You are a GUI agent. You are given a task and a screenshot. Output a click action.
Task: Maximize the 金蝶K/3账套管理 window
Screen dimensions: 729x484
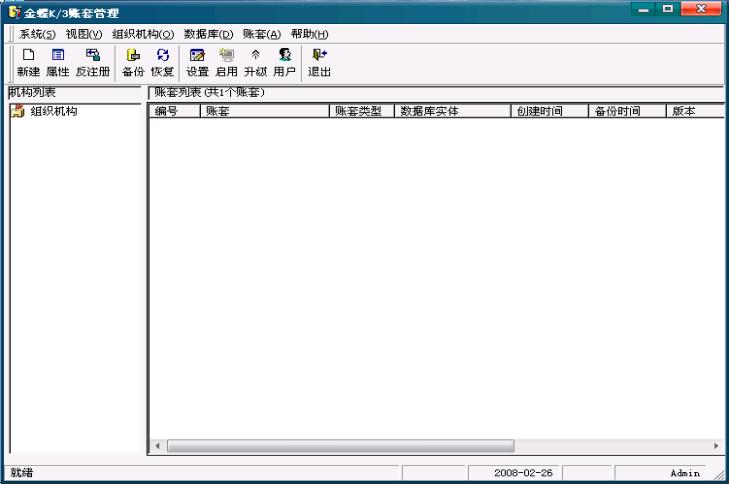click(x=668, y=9)
